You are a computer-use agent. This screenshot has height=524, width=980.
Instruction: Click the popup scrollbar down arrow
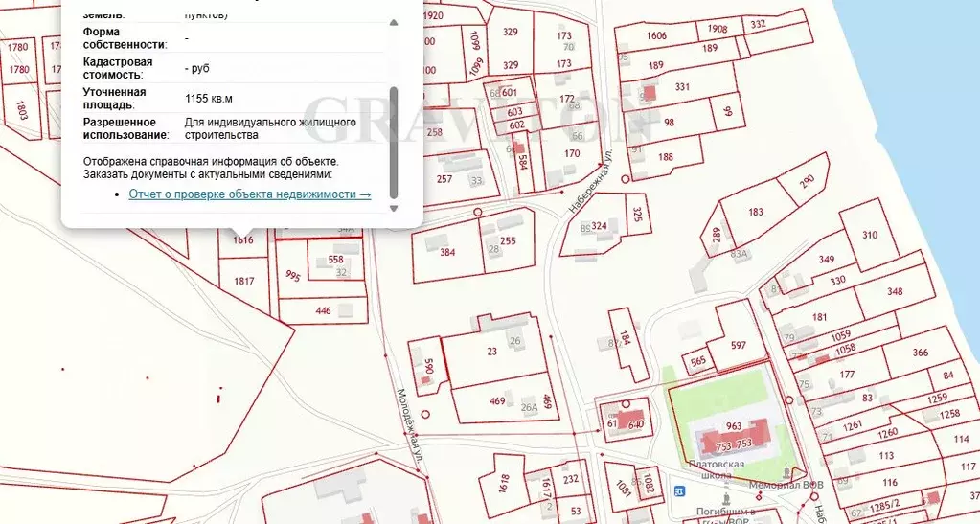(394, 206)
